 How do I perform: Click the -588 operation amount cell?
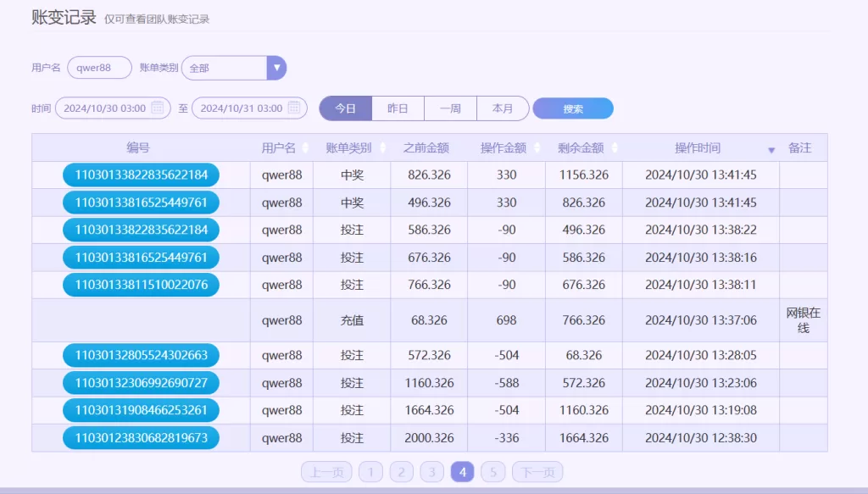click(507, 383)
